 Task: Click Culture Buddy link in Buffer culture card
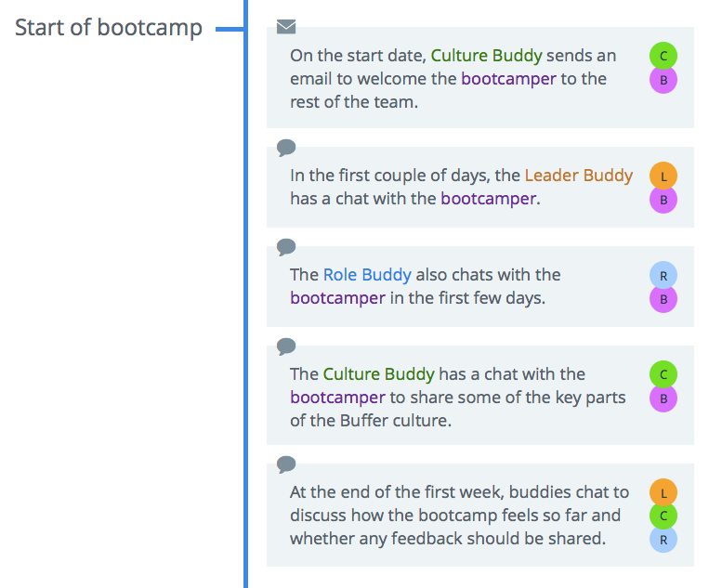(378, 374)
